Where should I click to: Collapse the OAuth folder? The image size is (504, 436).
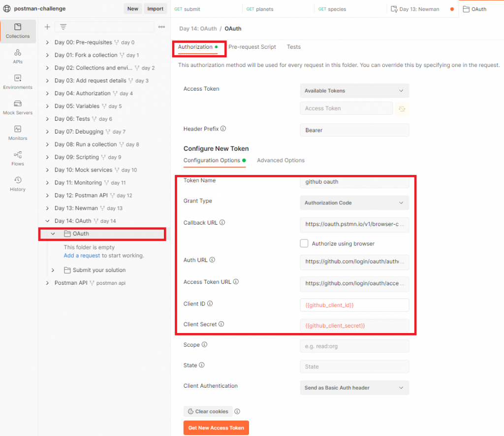tap(53, 234)
